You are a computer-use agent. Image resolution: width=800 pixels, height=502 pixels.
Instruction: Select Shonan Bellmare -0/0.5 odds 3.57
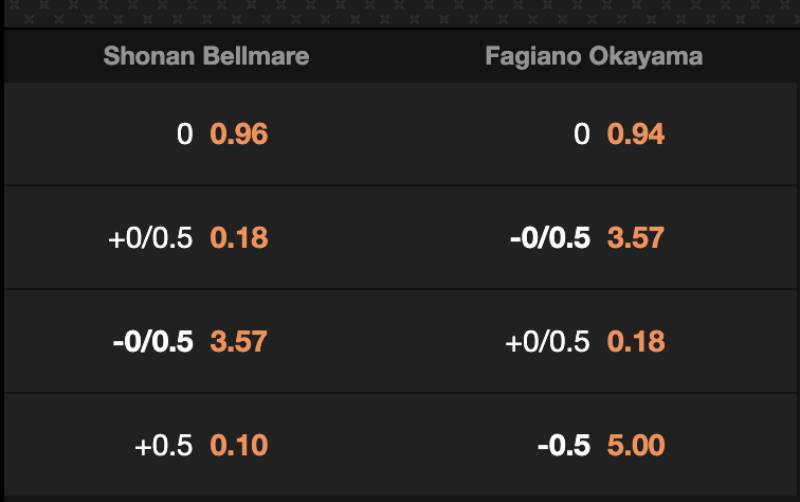click(239, 341)
